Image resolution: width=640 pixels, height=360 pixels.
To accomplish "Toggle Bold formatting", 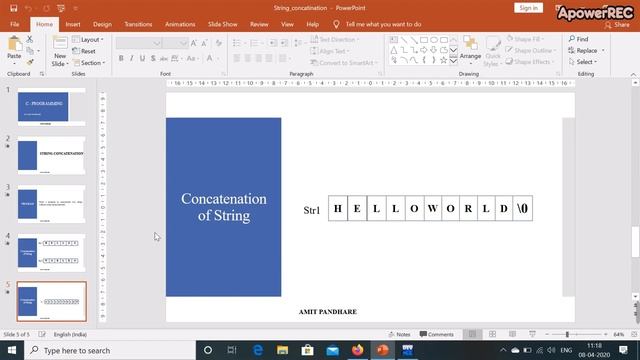I will click(121, 58).
